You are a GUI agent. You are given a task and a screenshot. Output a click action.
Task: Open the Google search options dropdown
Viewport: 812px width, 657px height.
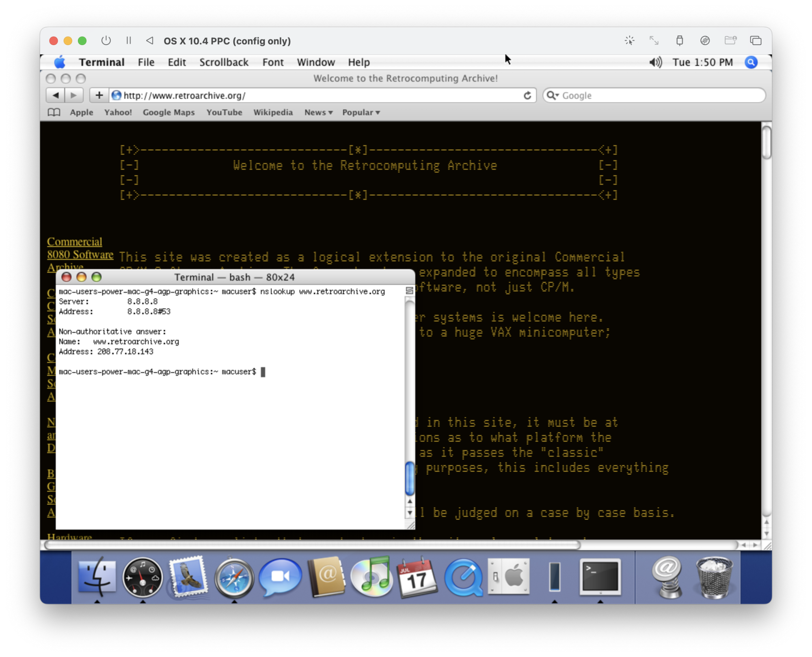click(553, 95)
